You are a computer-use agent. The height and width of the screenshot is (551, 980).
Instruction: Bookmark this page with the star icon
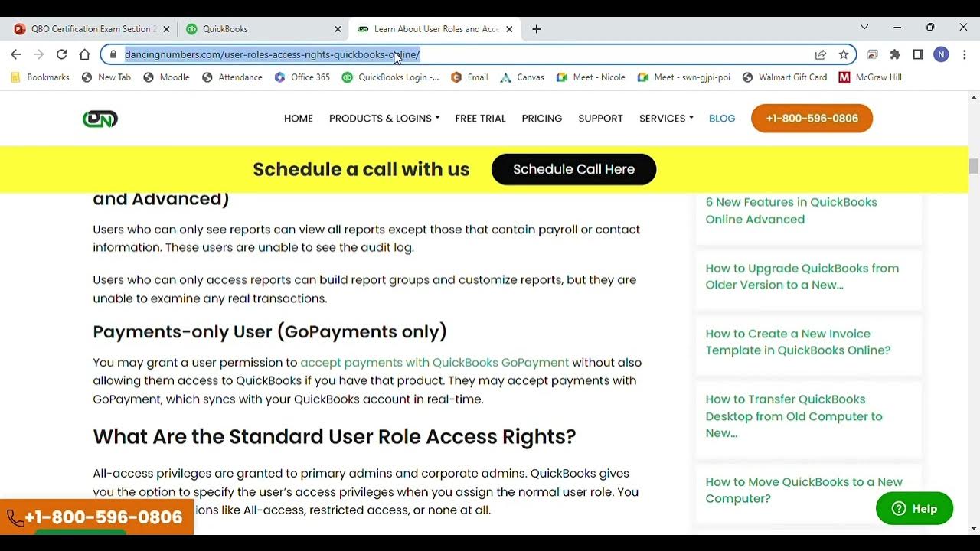pyautogui.click(x=844, y=54)
